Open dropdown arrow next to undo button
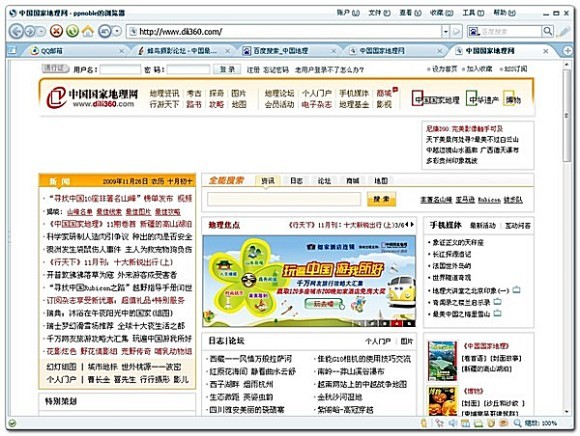The width and height of the screenshot is (580, 436). (x=117, y=31)
